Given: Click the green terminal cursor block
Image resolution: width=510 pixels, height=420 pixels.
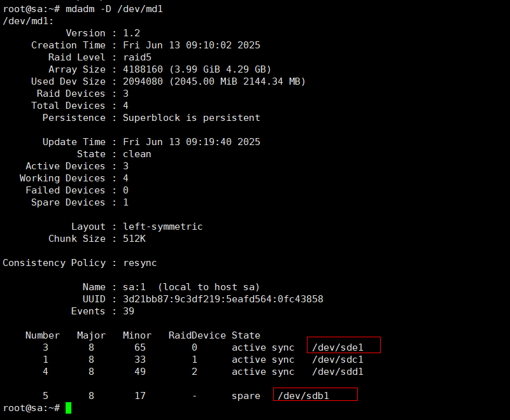Looking at the screenshot, I should 68,408.
